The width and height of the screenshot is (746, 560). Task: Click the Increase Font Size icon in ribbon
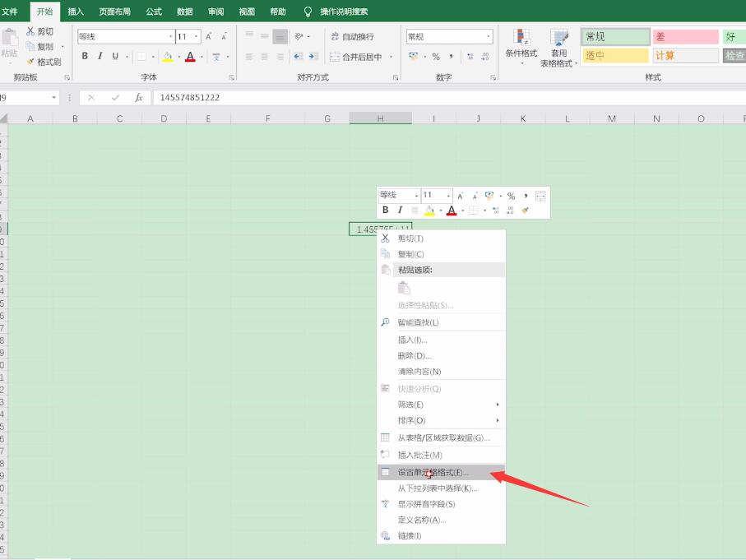208,37
